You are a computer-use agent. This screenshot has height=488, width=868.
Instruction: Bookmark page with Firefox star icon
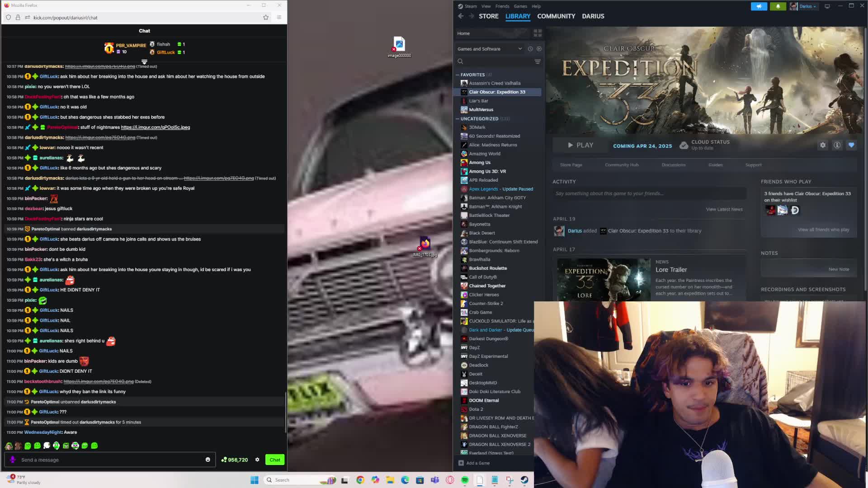coord(266,18)
